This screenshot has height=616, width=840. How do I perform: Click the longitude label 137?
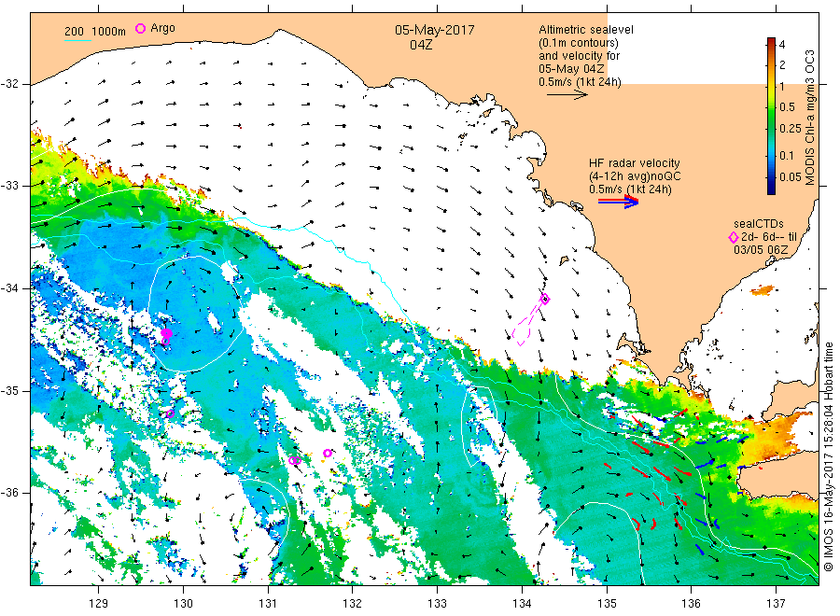point(776,604)
